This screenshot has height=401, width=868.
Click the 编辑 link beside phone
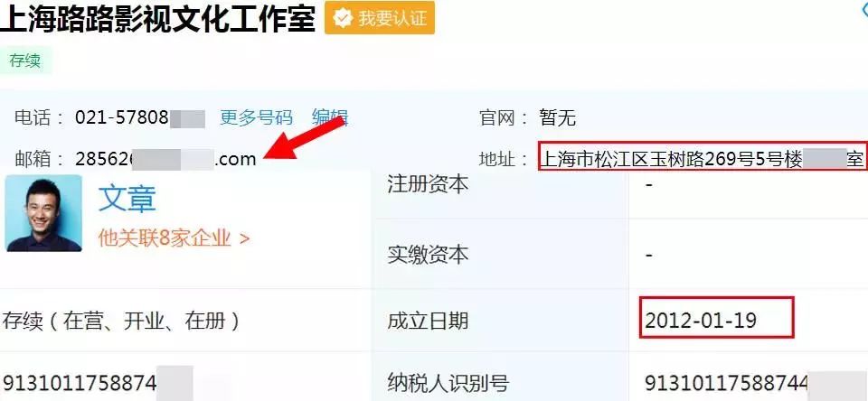click(330, 117)
